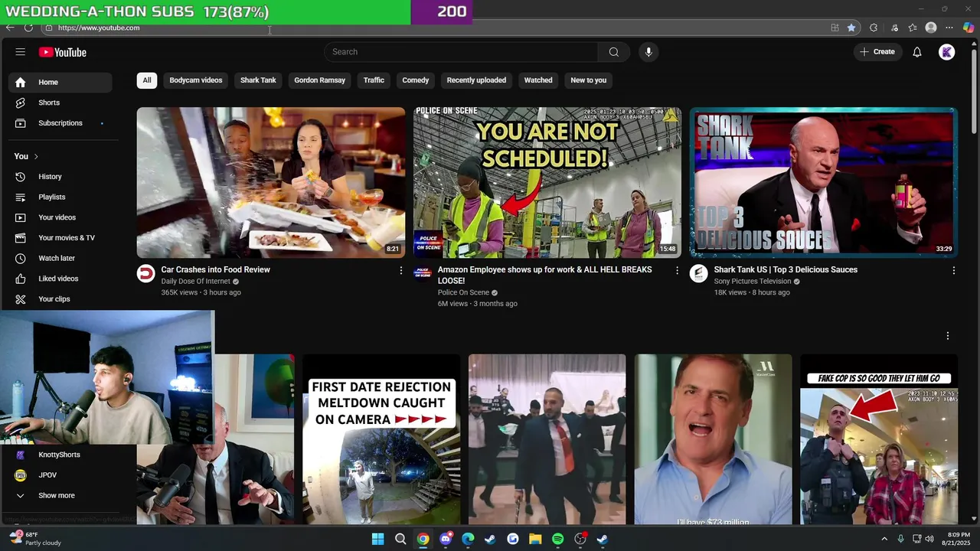Show hidden system tray icons chevron

pyautogui.click(x=884, y=539)
